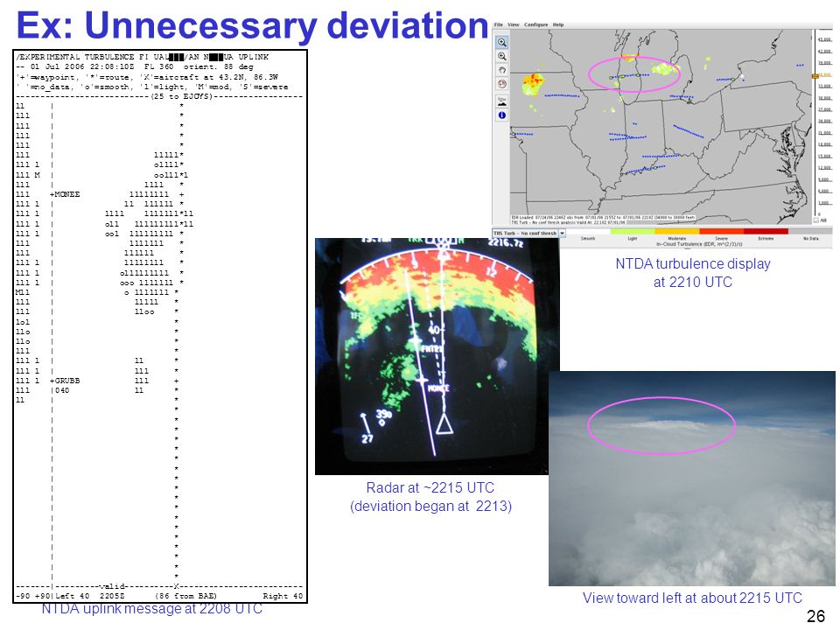Click the 'In-Cloud Turbulence' legend title
Viewport: 840px width, 630px height.
[699, 244]
